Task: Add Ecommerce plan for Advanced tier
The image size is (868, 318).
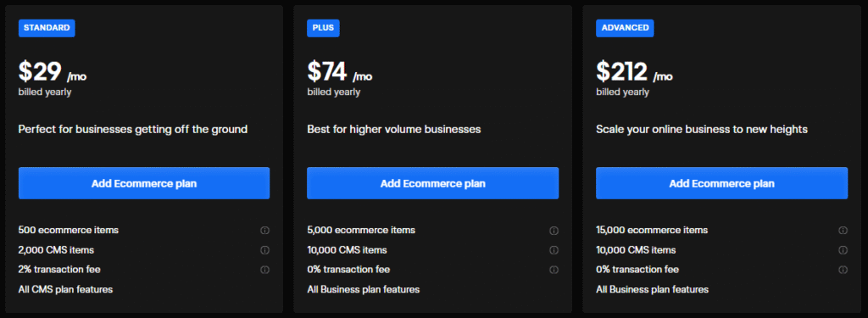Action: pyautogui.click(x=722, y=183)
